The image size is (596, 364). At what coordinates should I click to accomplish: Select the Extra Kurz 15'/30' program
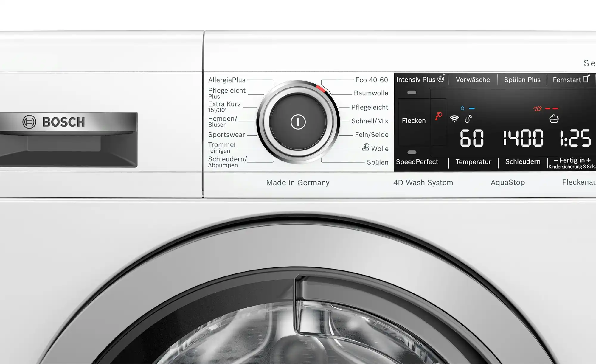click(x=224, y=107)
